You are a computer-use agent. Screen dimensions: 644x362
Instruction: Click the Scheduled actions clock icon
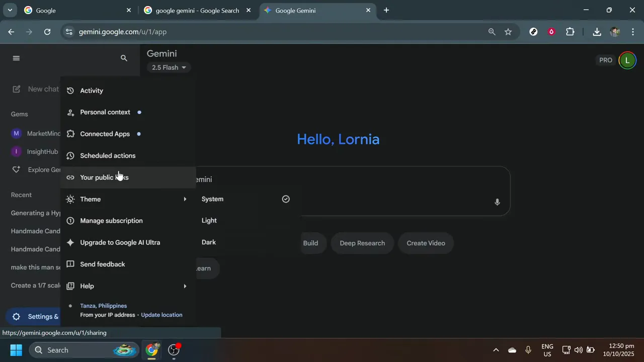(70, 156)
